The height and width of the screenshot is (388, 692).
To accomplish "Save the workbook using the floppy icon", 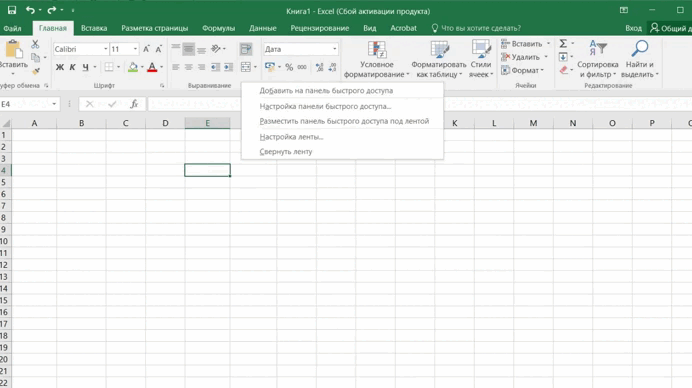I will [x=12, y=10].
